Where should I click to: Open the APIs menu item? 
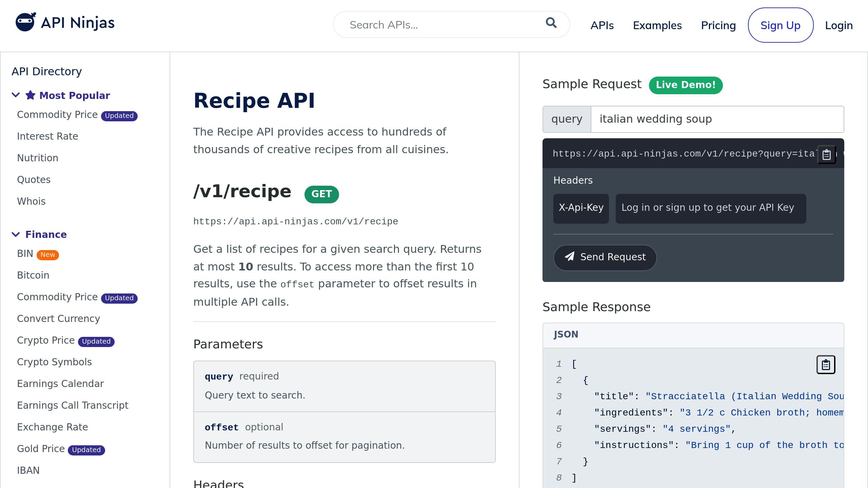(602, 25)
